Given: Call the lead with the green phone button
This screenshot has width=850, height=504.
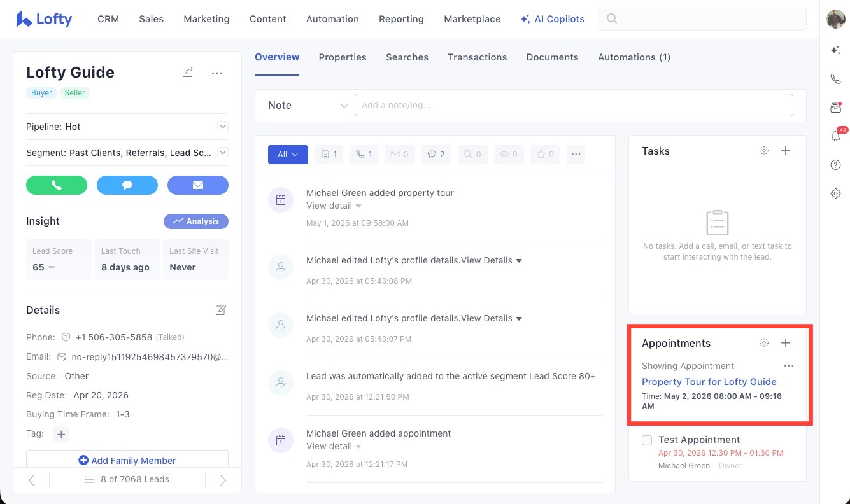Looking at the screenshot, I should (x=57, y=185).
